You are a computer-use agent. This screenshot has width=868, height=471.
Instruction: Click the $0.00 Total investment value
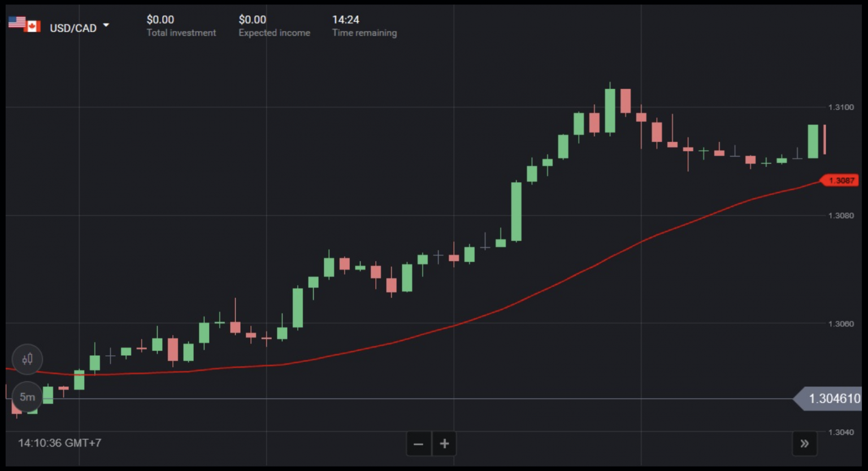click(x=160, y=20)
